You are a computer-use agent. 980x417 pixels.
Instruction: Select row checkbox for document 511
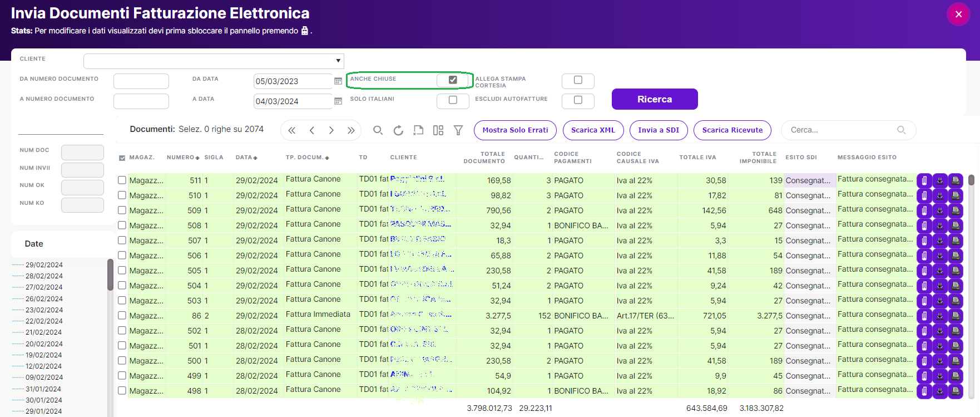click(122, 180)
